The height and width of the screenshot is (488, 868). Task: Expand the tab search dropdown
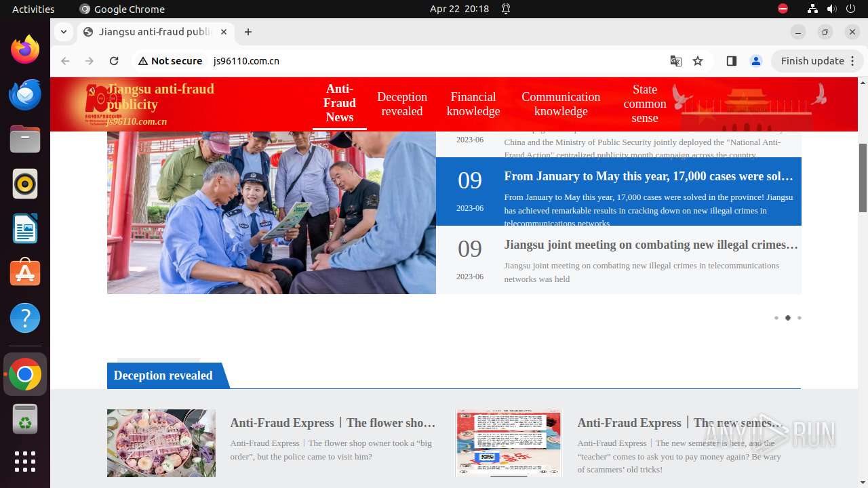click(x=63, y=32)
